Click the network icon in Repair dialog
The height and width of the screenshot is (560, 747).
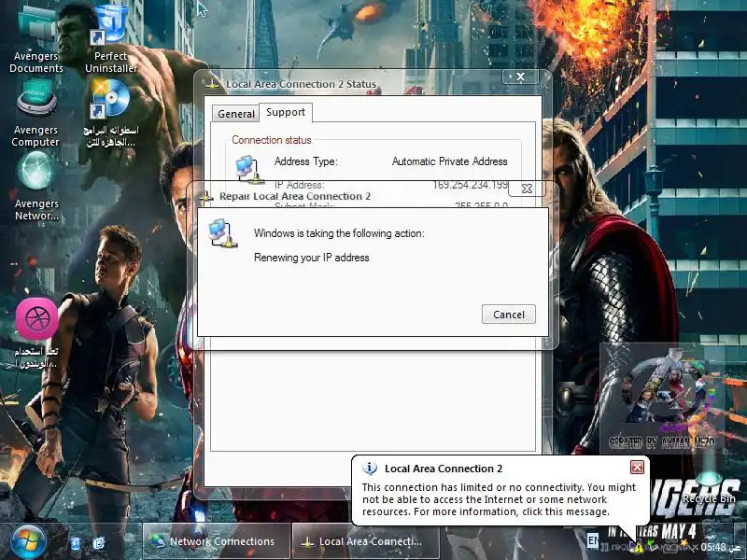(223, 233)
